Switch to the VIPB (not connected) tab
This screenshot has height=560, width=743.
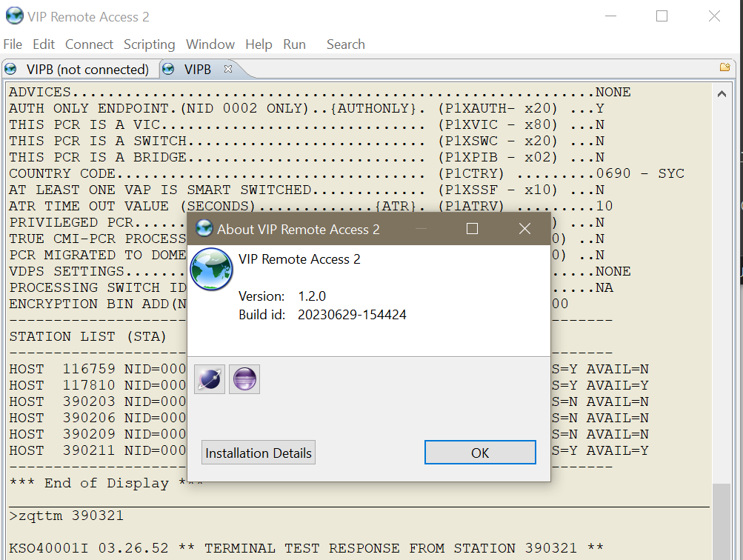[x=87, y=70]
